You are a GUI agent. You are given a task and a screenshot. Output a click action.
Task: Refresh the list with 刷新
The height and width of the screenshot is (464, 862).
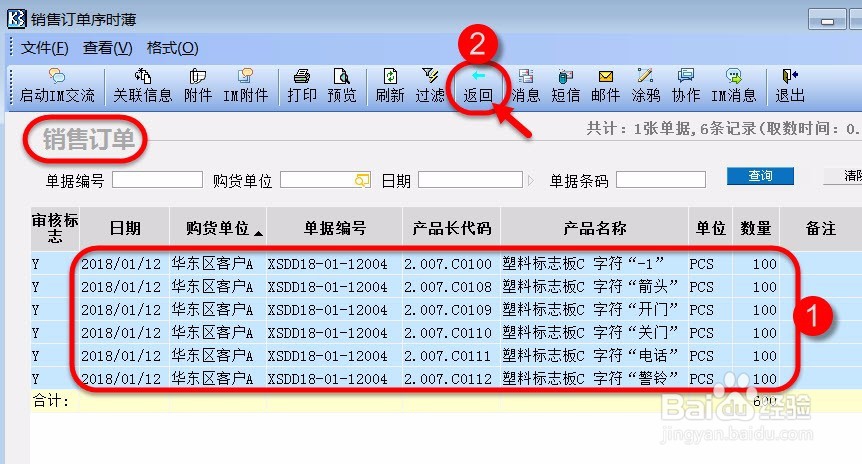click(x=390, y=86)
